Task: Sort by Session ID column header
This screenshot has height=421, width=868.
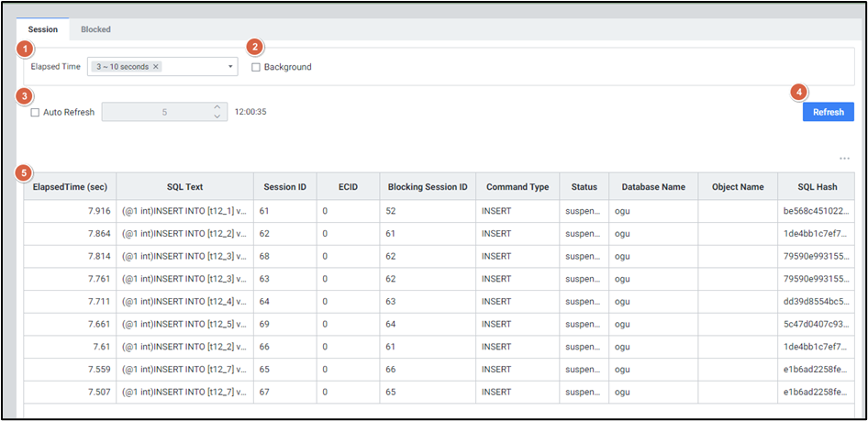Action: tap(284, 187)
